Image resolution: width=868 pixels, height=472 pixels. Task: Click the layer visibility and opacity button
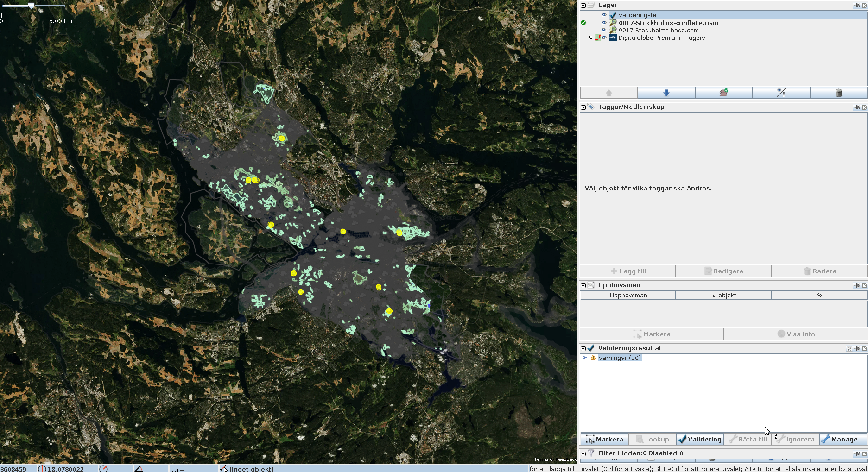point(781,93)
